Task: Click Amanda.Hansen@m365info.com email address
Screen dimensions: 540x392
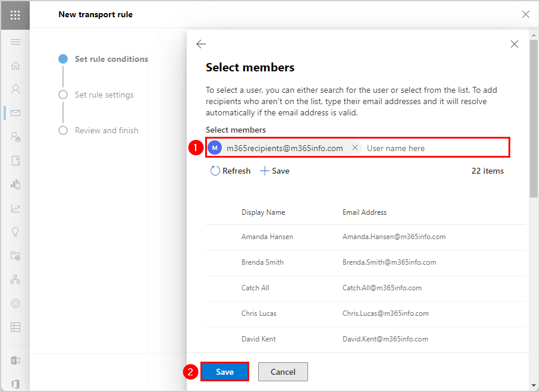Action: [394, 237]
